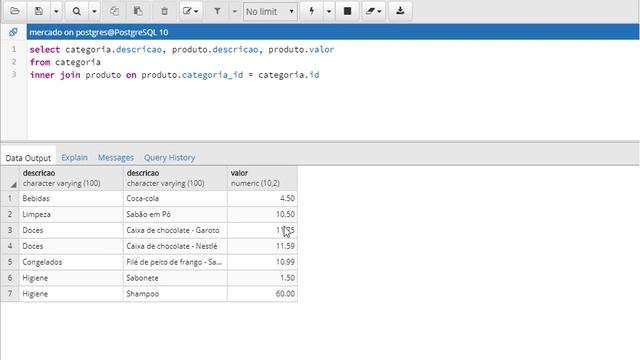
Task: Open the No limit rows dropdown
Action: click(x=270, y=11)
